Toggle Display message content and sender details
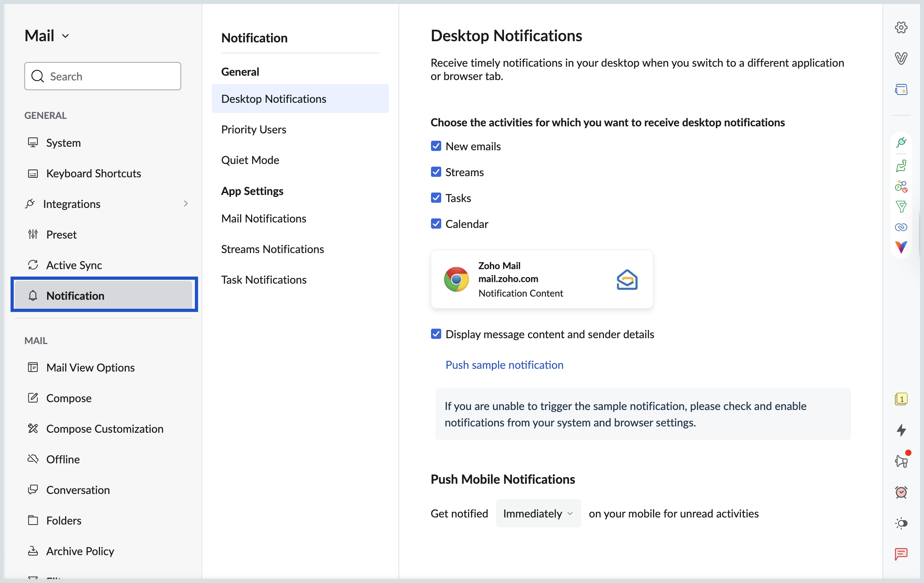 pos(436,334)
